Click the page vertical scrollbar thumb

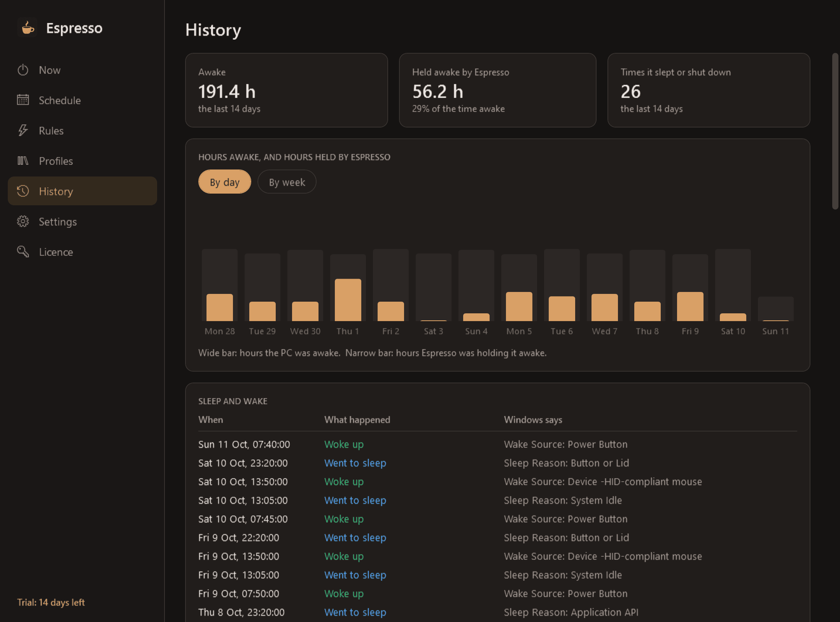point(835,131)
